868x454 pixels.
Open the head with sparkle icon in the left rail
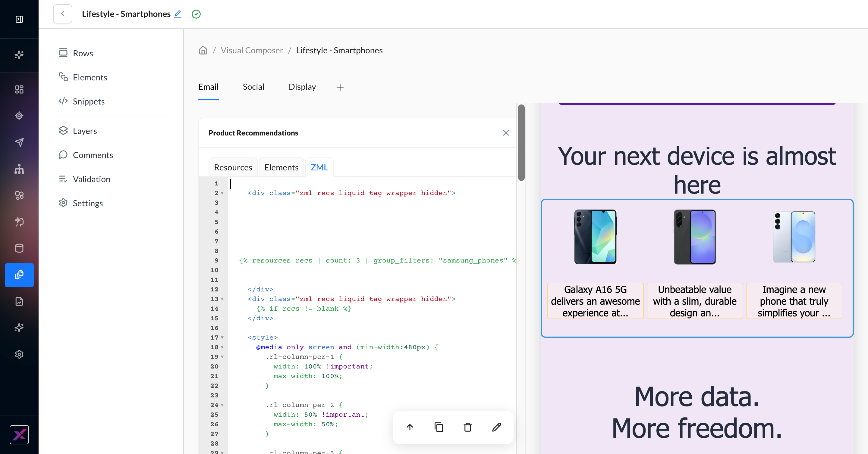[x=19, y=222]
